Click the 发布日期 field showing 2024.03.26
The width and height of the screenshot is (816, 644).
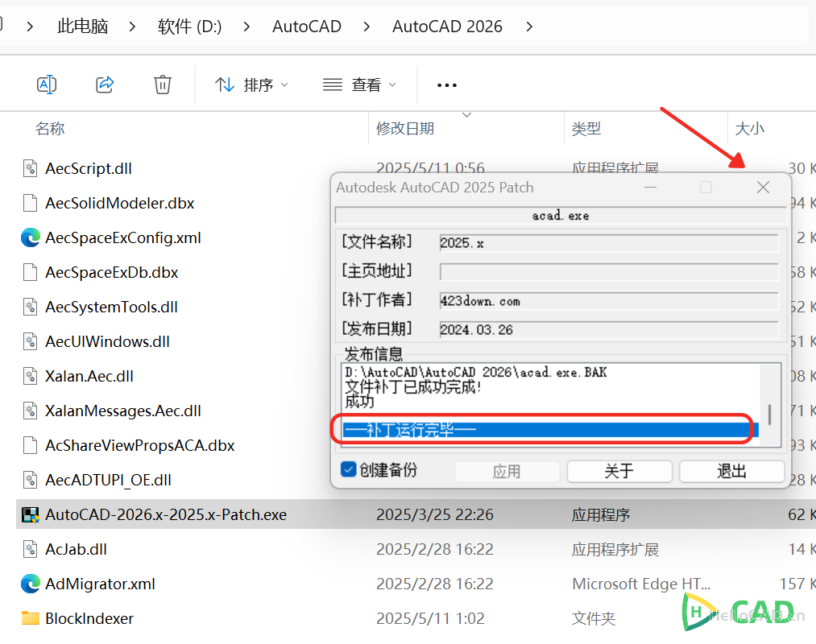[x=609, y=329]
